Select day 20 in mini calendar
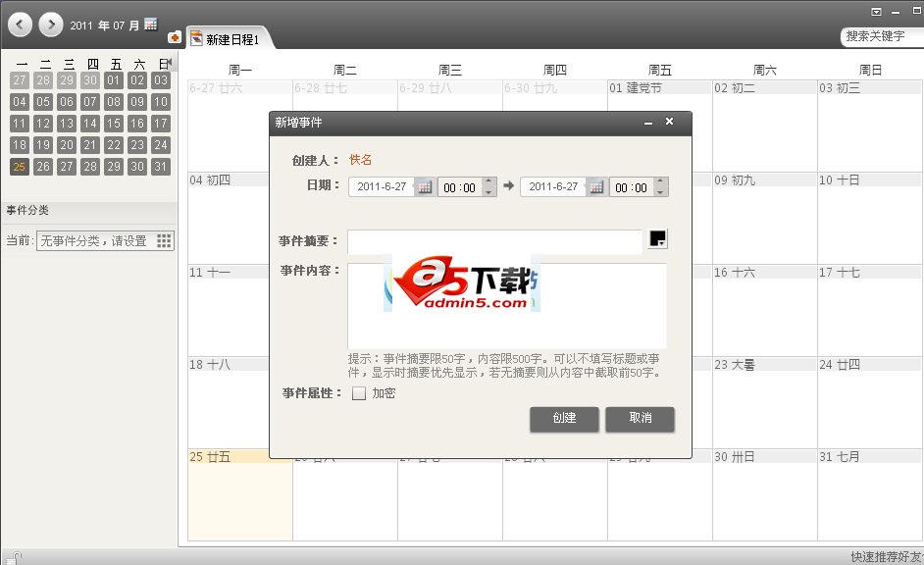 pos(67,144)
